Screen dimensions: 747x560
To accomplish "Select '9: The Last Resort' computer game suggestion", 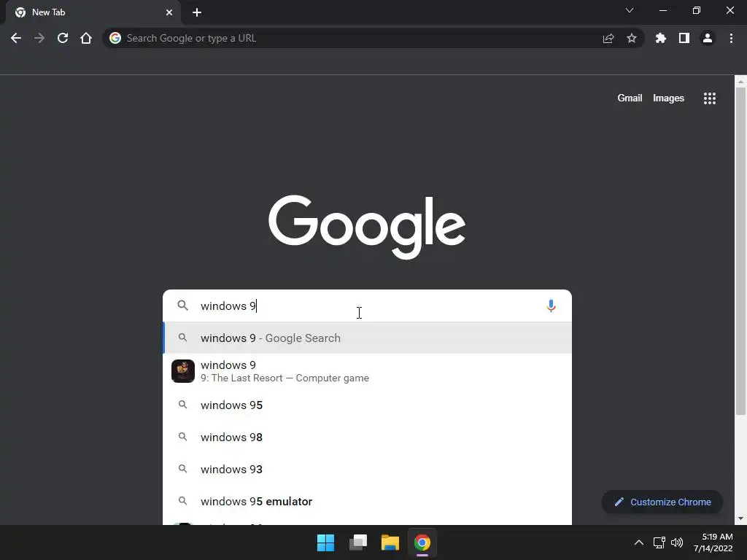I will [368, 371].
